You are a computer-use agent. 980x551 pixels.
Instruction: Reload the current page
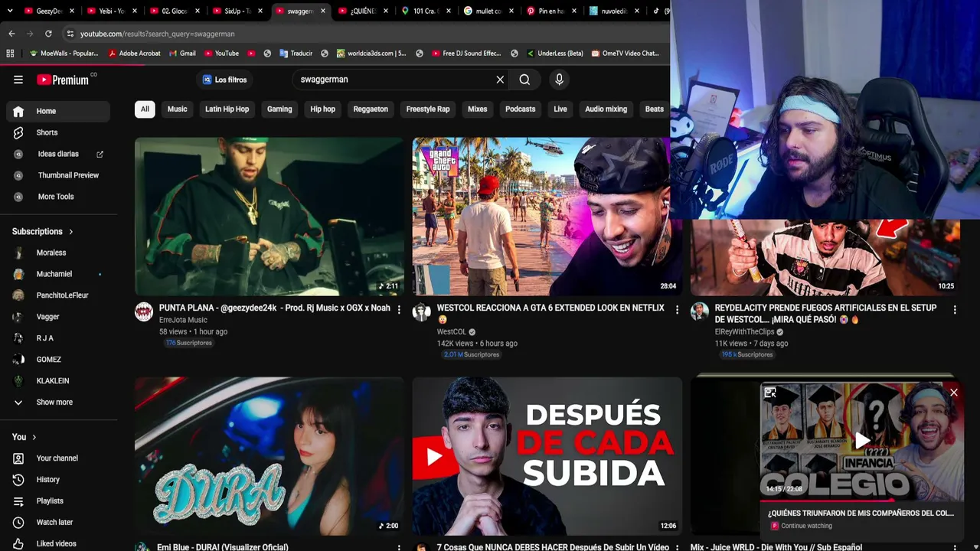point(48,34)
